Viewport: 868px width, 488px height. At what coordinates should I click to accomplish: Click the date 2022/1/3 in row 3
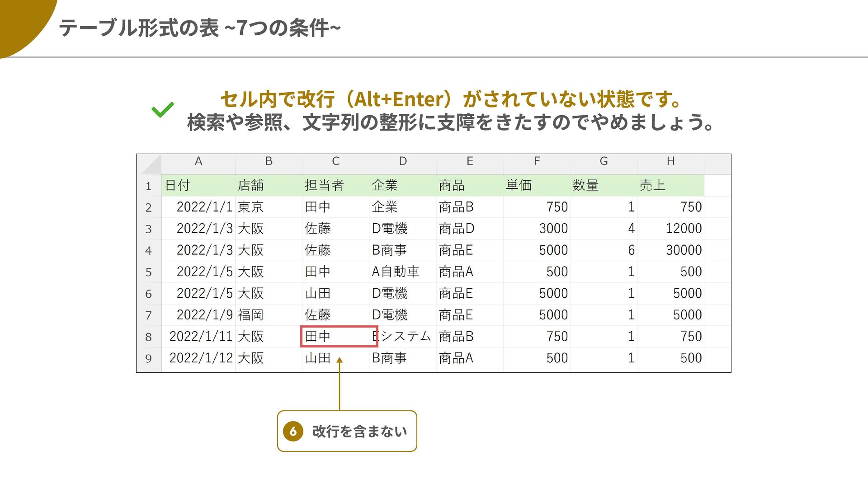198,229
